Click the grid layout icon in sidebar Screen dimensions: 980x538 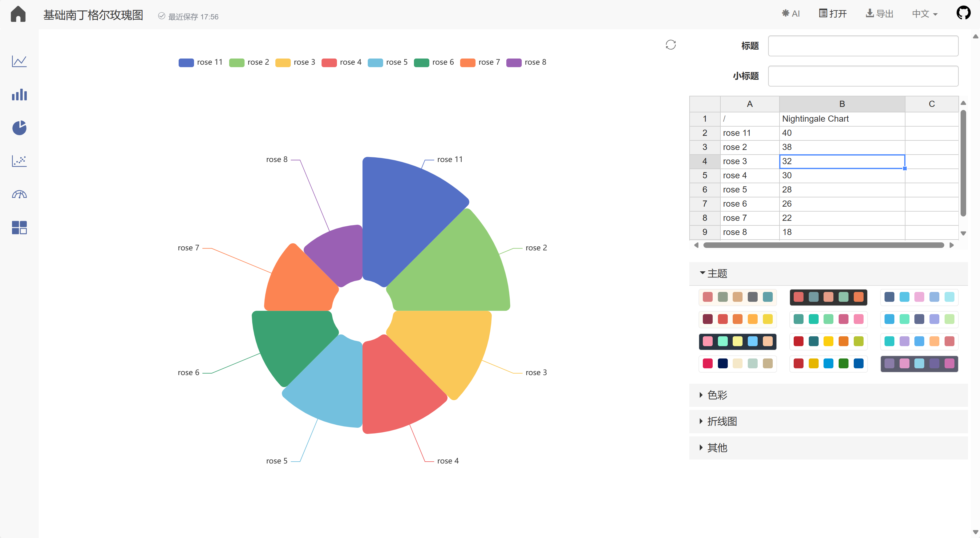[x=19, y=227]
